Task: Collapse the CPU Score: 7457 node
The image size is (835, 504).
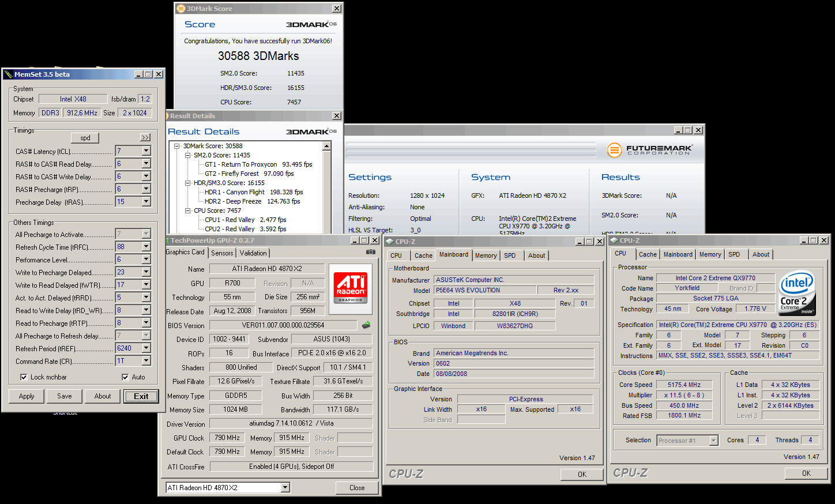Action: [188, 210]
